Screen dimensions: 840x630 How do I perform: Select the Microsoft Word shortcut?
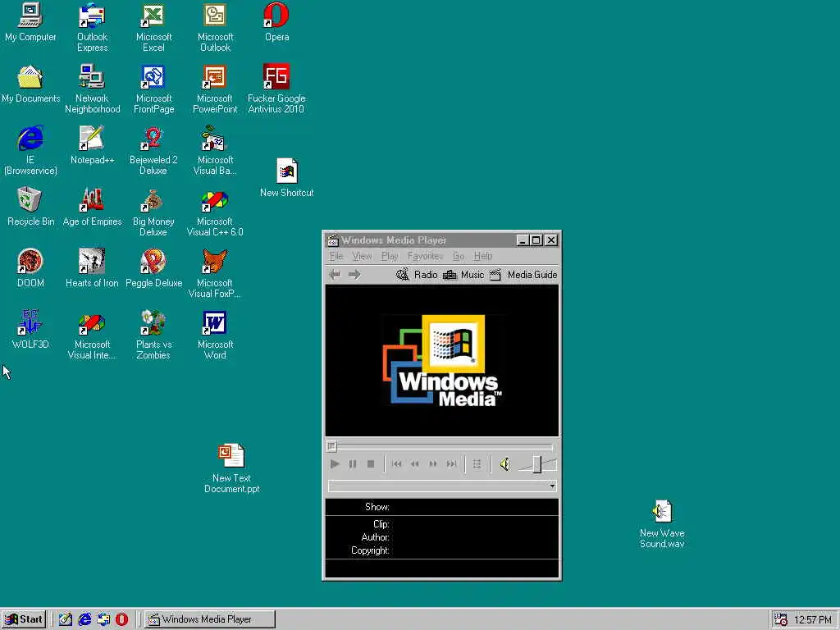click(x=215, y=335)
